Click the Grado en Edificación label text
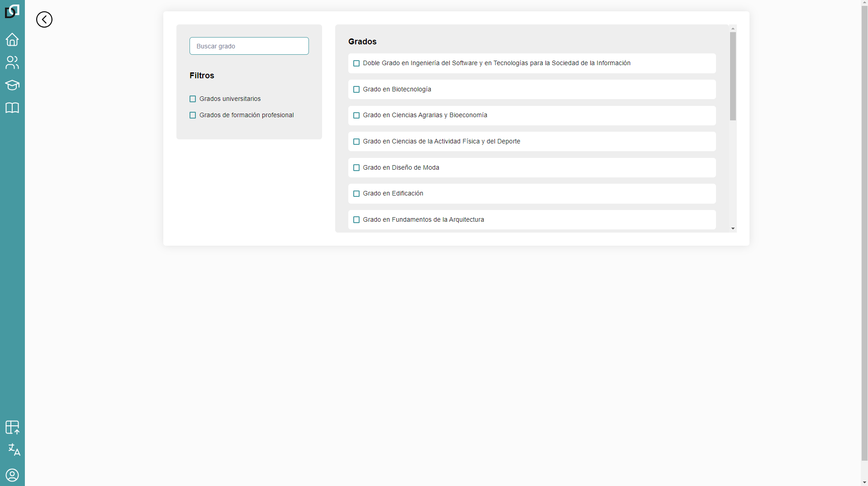Viewport: 868px width, 486px height. (x=393, y=193)
